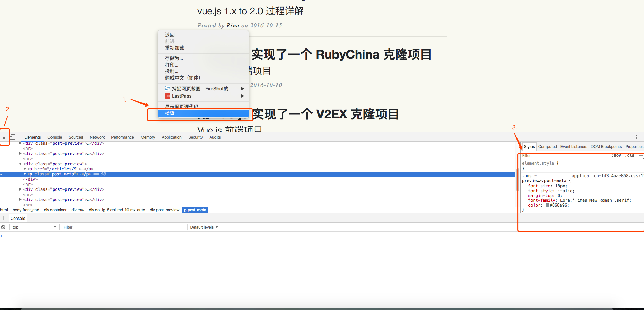Screen dimensions: 644x310
Task: Click the console Filter input field
Action: 124,227
